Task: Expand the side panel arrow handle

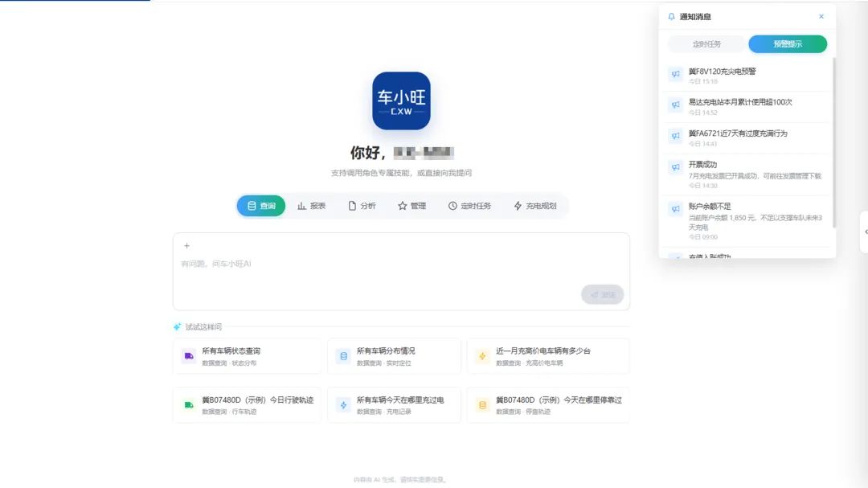Action: 865,232
